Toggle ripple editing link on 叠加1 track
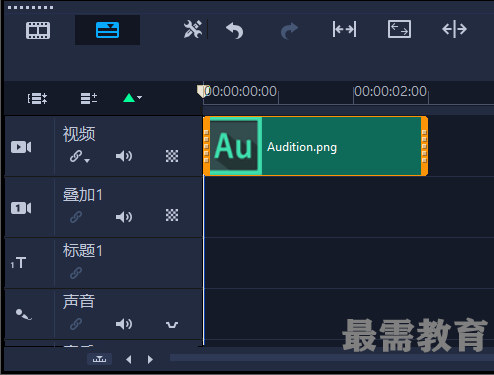This screenshot has width=494, height=375. 76,217
